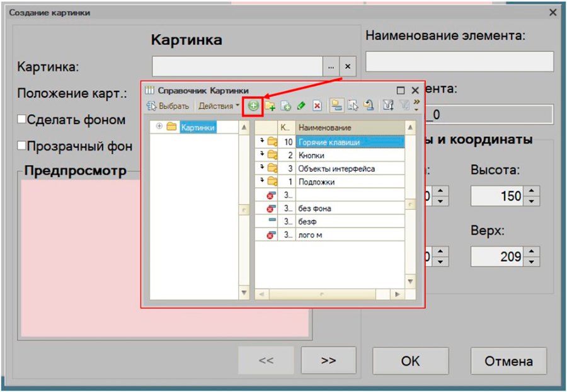Close the Справочник Картинки window
567x392 pixels.
[x=415, y=90]
